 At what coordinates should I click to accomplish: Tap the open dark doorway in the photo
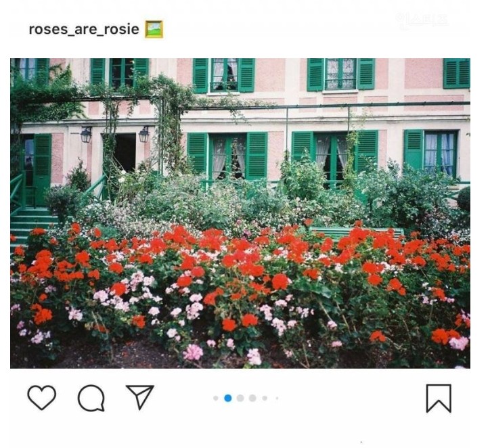click(125, 152)
